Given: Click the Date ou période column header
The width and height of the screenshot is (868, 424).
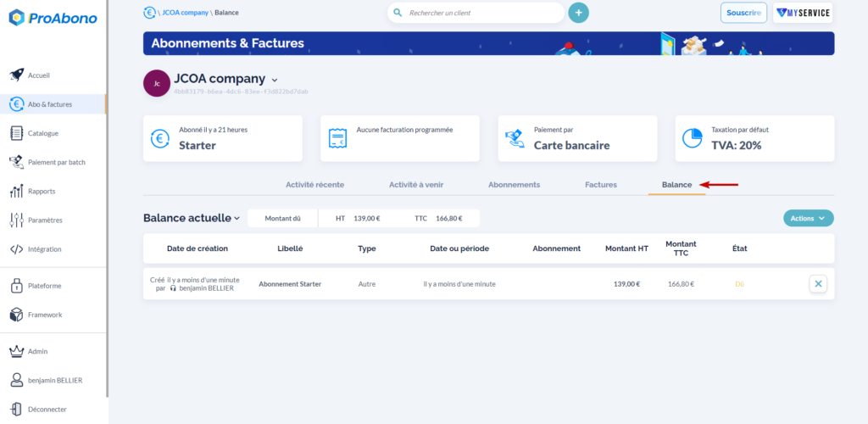Looking at the screenshot, I should [459, 248].
